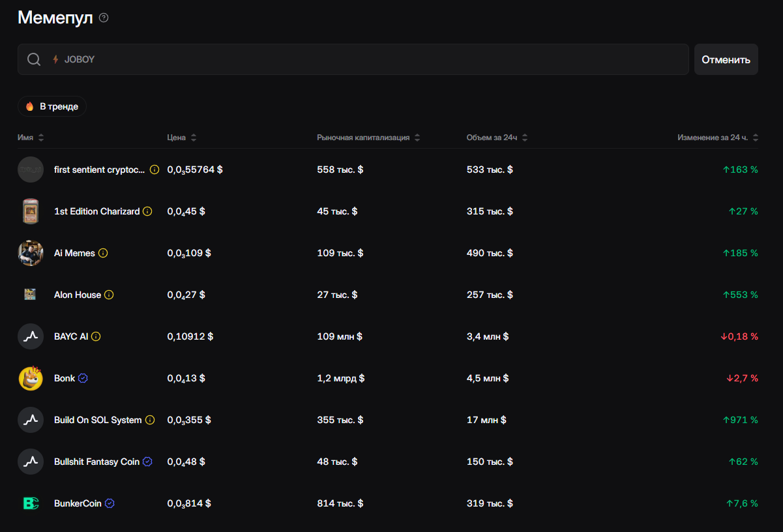The height and width of the screenshot is (532, 783).
Task: Click the info icon beside BAYC AI
Action: click(x=96, y=336)
